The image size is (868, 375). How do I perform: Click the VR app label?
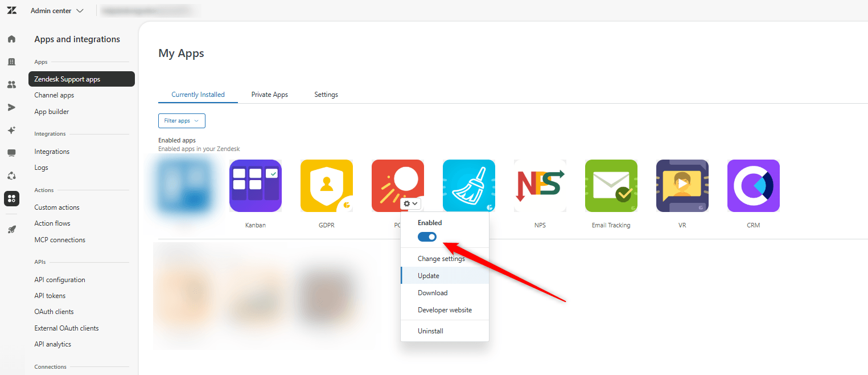click(x=682, y=225)
